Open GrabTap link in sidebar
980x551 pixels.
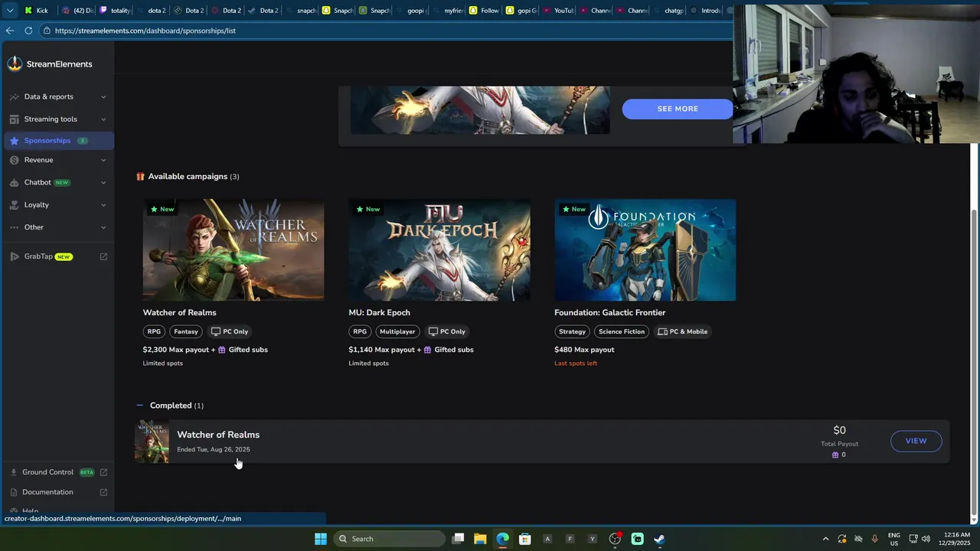(38, 256)
